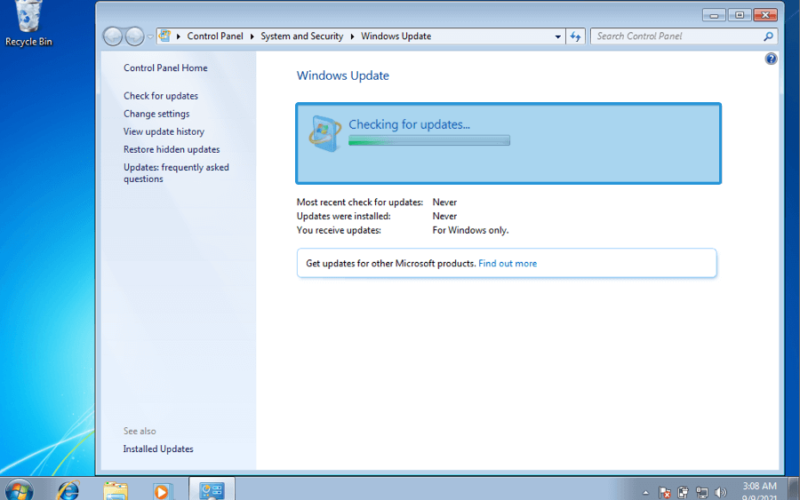Minimize the Windows Update window

[714, 15]
